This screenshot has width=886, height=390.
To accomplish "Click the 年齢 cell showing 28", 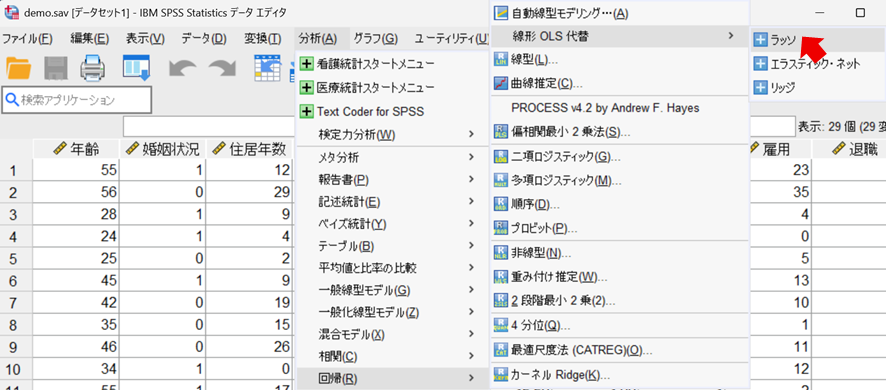I will click(76, 214).
